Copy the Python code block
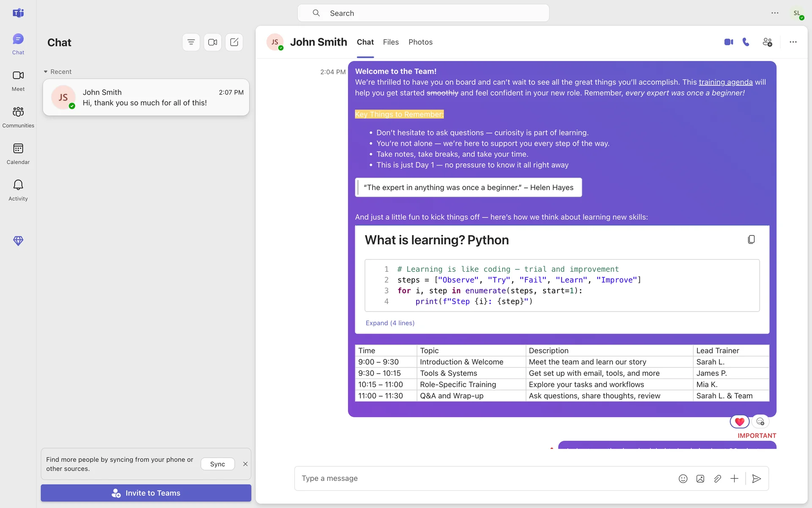Viewport: 812px width, 508px height. click(x=751, y=240)
